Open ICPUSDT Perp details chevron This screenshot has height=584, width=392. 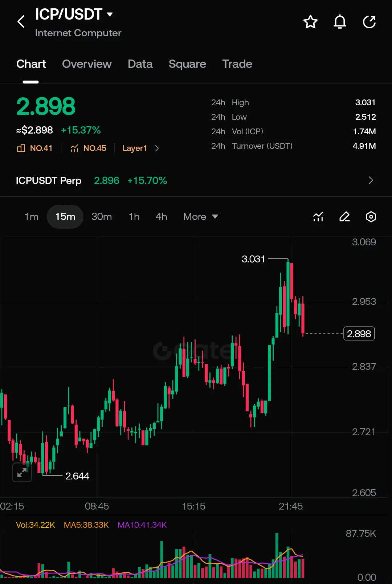click(371, 180)
